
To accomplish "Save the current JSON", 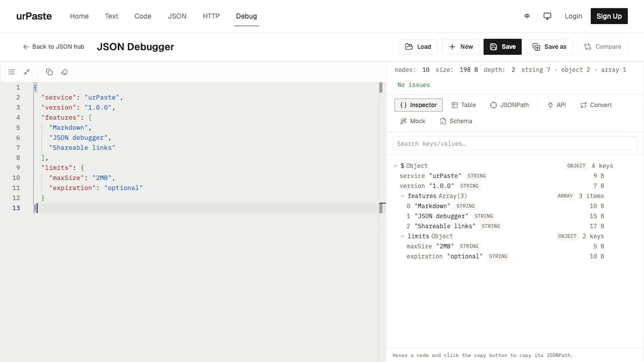I will pos(502,47).
